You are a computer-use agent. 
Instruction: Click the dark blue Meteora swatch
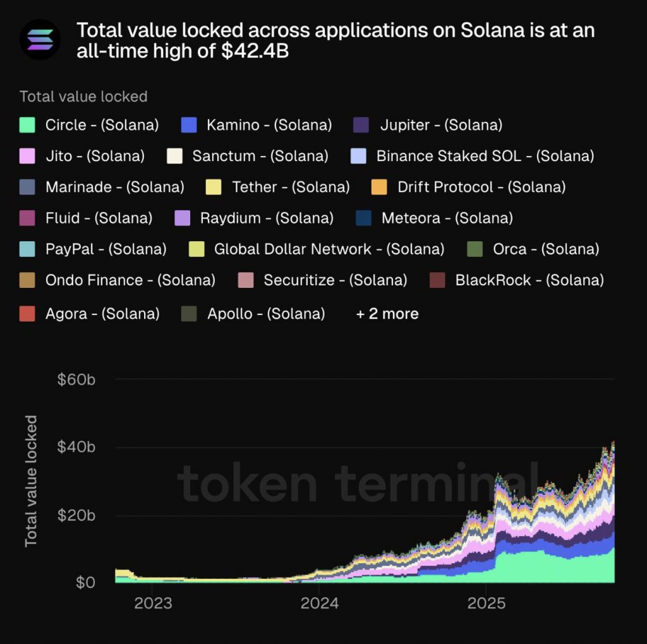(363, 218)
